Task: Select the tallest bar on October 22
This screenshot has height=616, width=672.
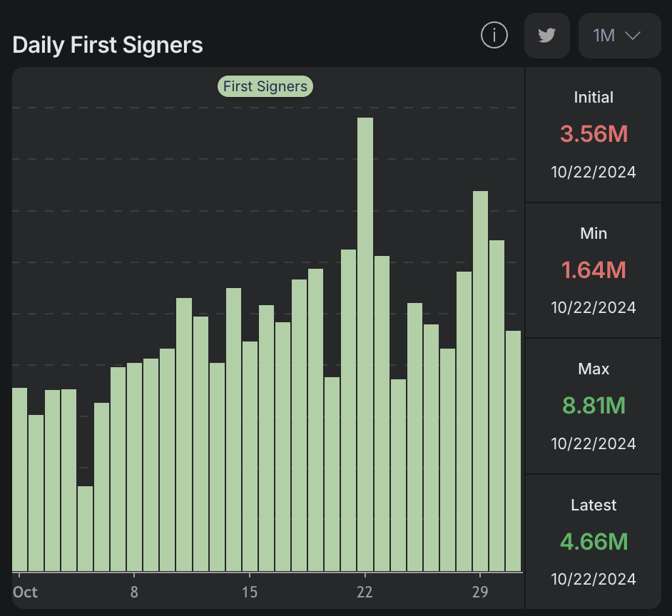Action: pos(365,344)
